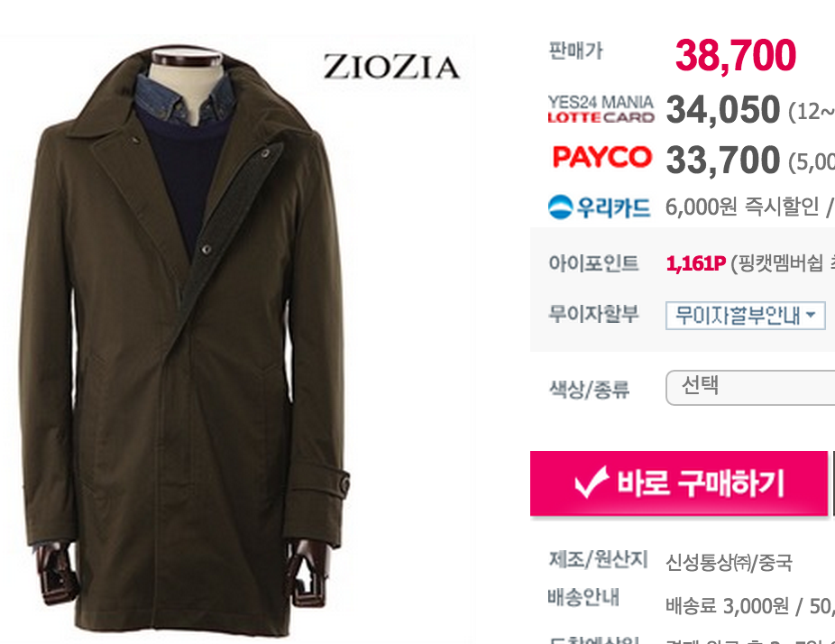
Task: Click the olive coat product image
Action: [x=186, y=341]
